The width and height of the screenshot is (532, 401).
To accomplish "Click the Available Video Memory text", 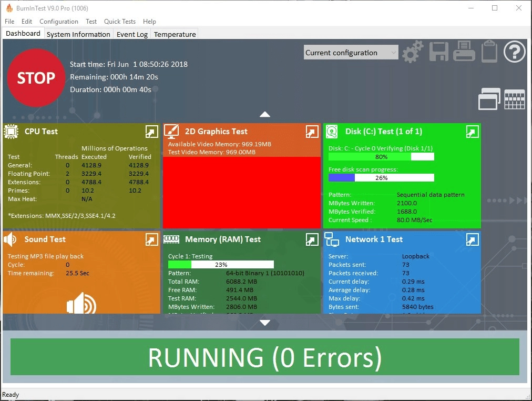I will [220, 144].
